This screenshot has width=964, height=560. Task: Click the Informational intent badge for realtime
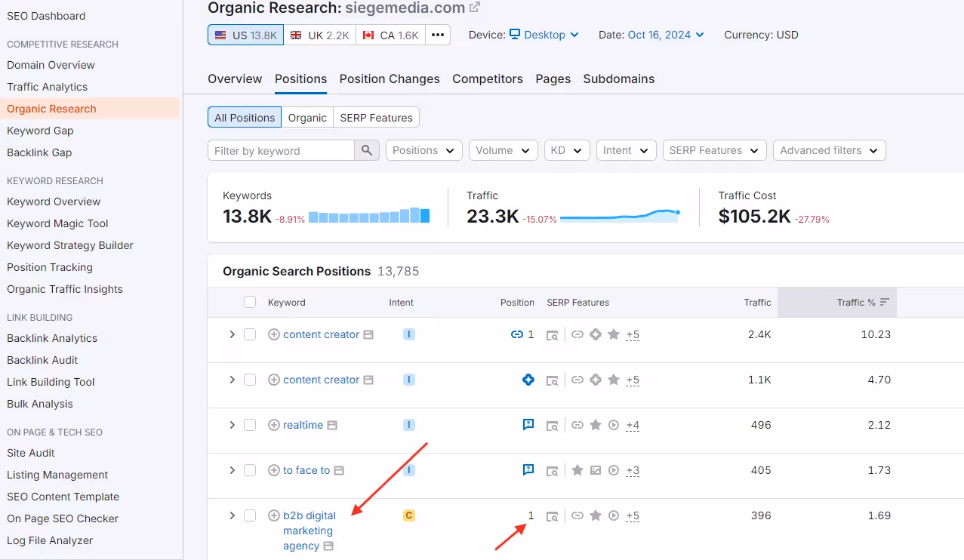pos(409,425)
